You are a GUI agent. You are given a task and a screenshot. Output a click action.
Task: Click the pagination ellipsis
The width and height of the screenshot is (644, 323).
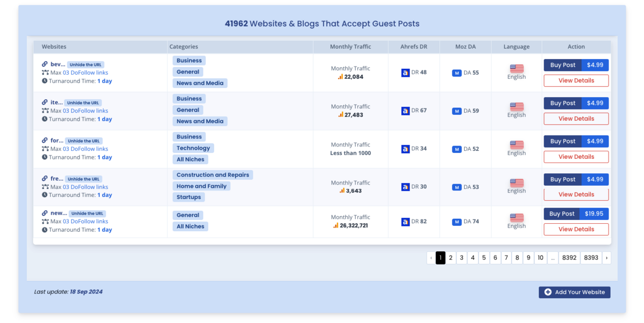(552, 258)
